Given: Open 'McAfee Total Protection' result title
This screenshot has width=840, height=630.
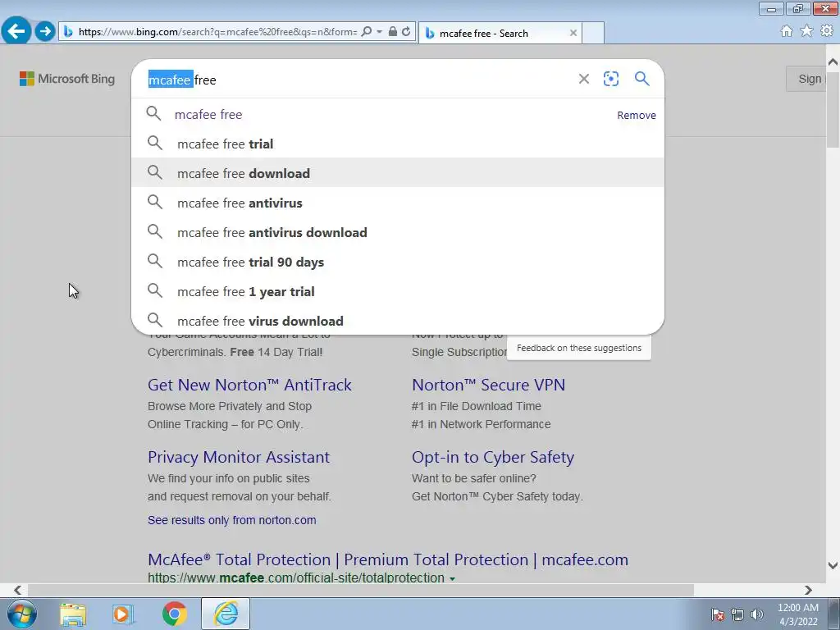Looking at the screenshot, I should (388, 559).
